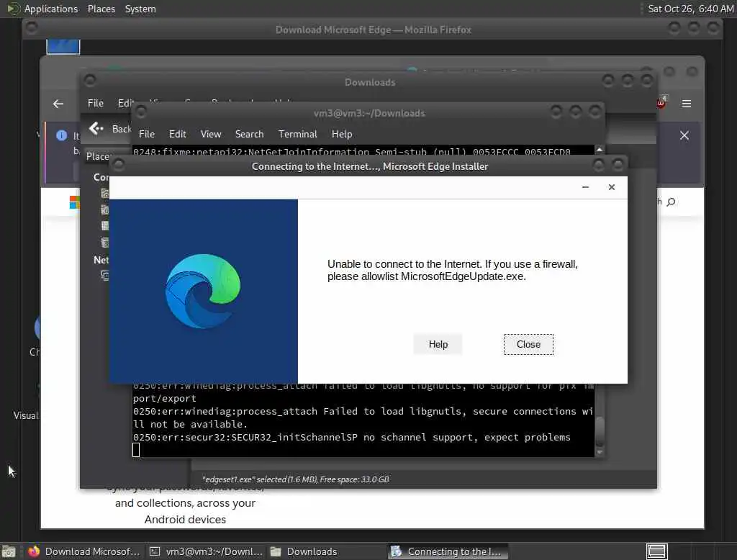
Task: Click the MATE logo icon in top panel
Action: pyautogui.click(x=13, y=9)
